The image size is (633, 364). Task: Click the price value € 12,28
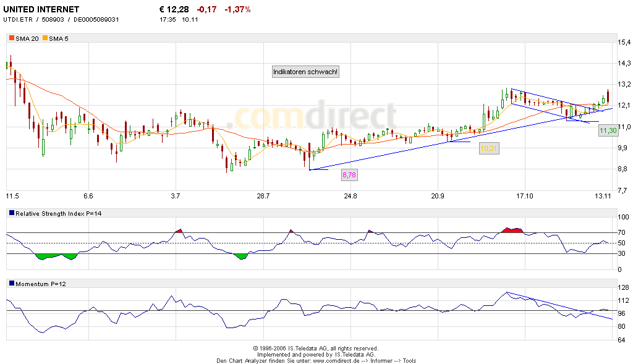[x=174, y=9]
